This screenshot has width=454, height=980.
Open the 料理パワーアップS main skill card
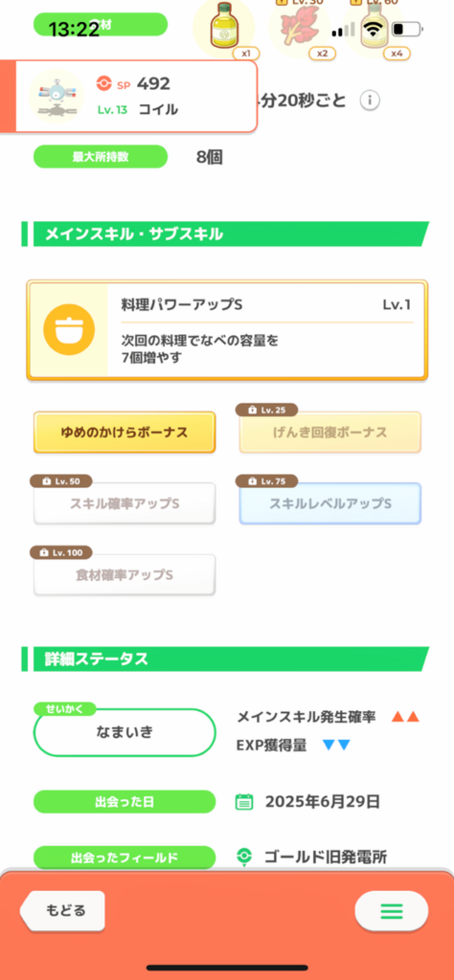[227, 329]
